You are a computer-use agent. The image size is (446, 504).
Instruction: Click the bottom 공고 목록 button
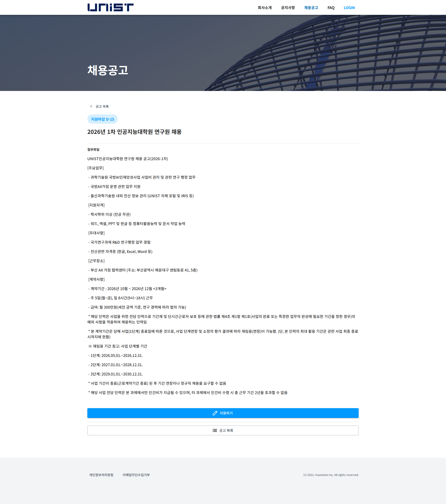coord(223,430)
